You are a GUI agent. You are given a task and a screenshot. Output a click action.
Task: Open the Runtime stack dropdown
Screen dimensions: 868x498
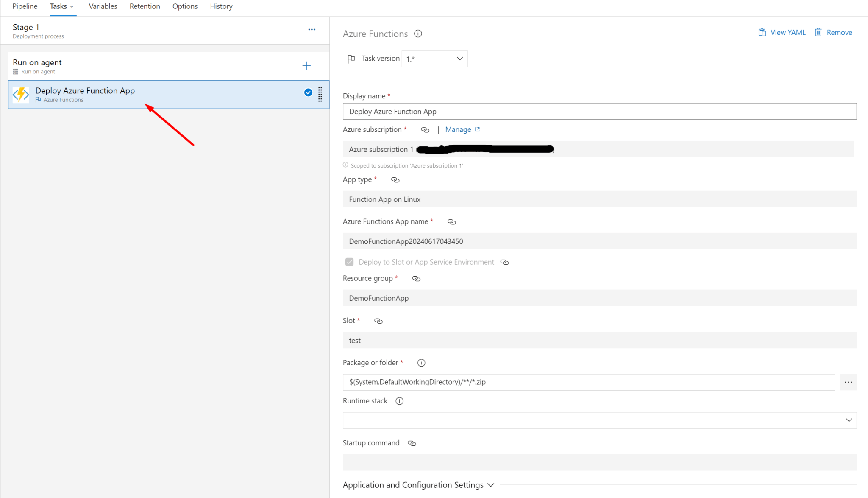[x=849, y=420]
